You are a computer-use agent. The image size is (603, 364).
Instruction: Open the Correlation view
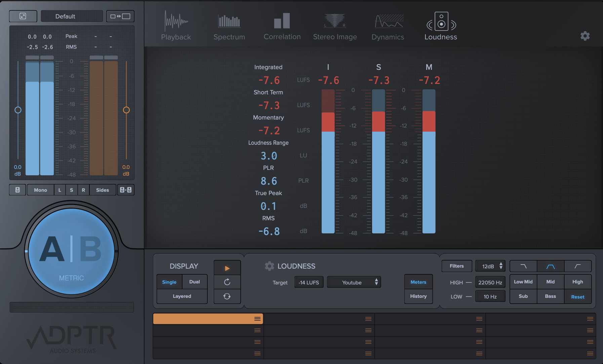pyautogui.click(x=282, y=26)
